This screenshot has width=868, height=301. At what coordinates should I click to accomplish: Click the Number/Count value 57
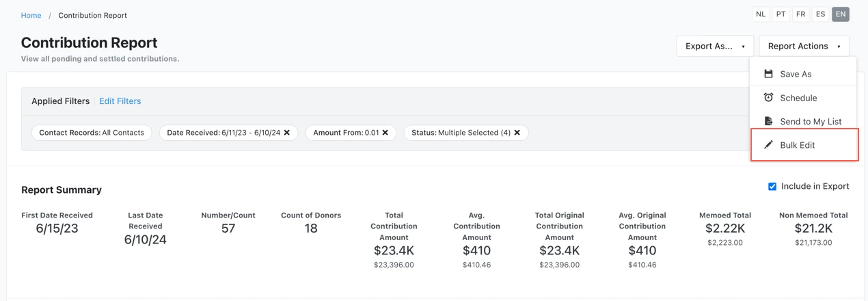click(228, 228)
